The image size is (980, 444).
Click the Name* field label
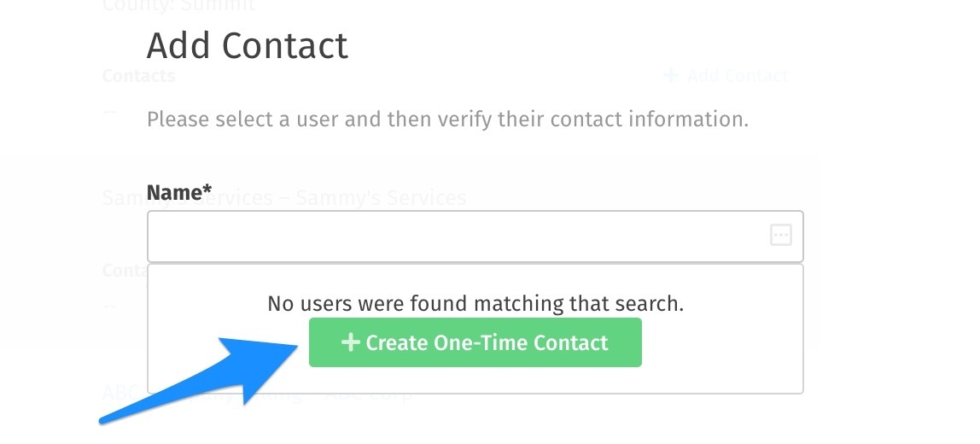point(179,192)
